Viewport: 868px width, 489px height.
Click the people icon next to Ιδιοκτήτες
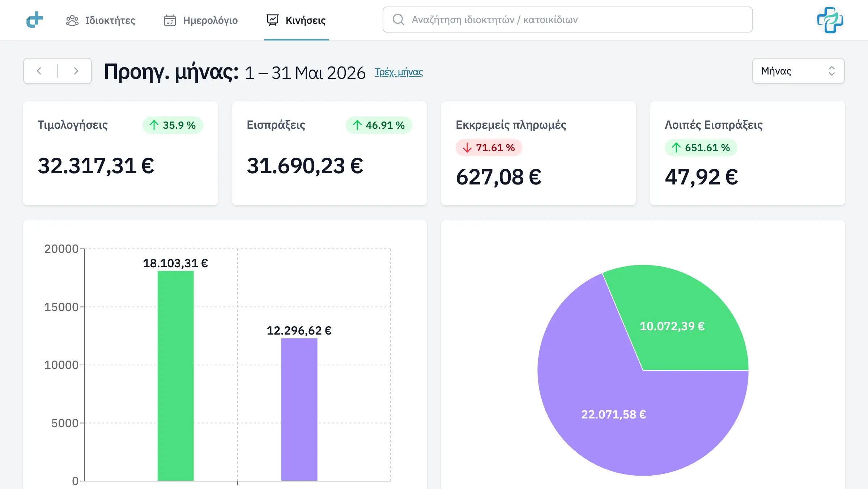pyautogui.click(x=72, y=20)
